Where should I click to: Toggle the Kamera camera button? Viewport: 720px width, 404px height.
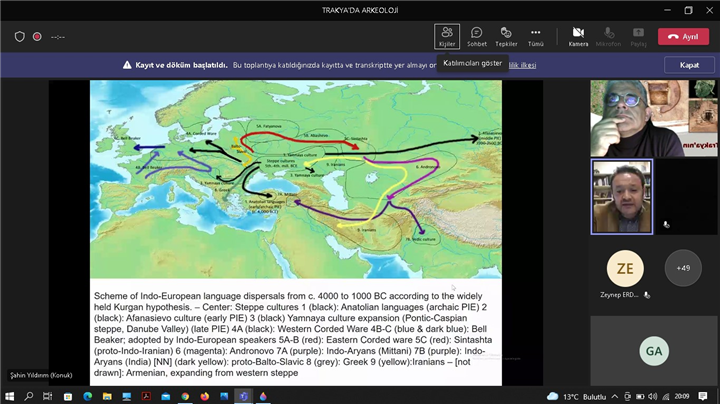click(x=578, y=37)
